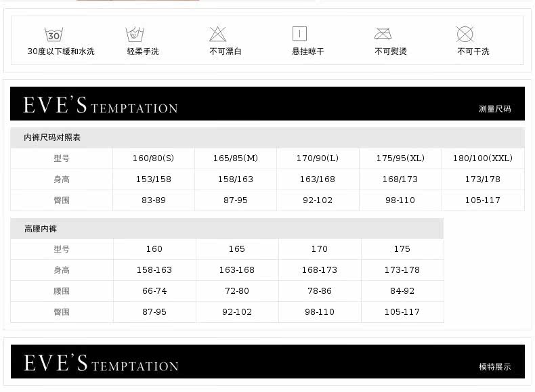535x392 pixels.
Task: Click the 66-74 waist measurement cell
Action: click(x=154, y=291)
